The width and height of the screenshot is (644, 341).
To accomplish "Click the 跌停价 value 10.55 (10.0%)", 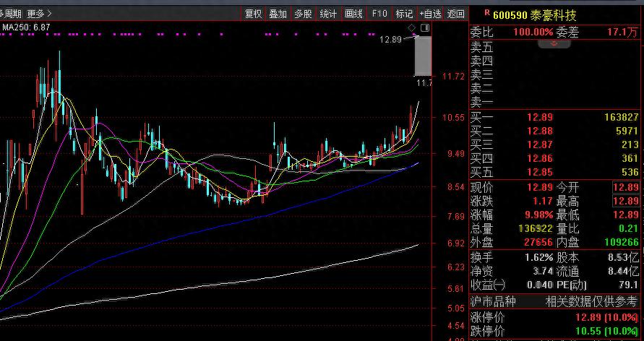I will pos(606,331).
